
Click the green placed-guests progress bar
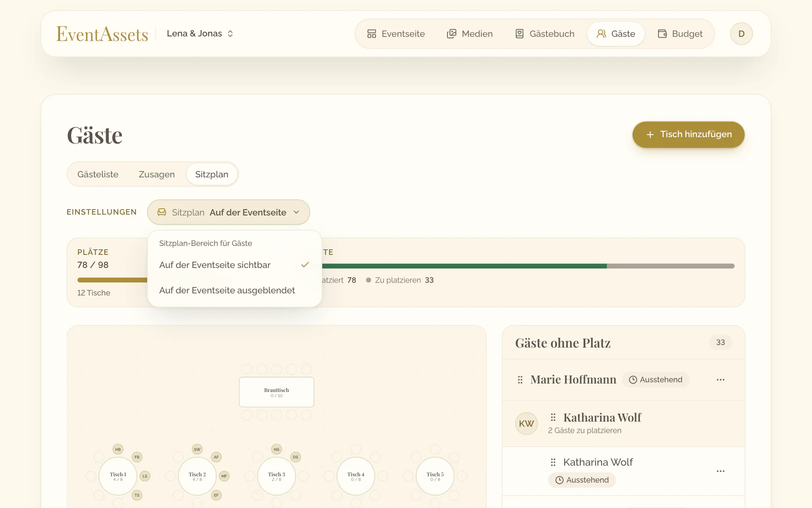coord(464,266)
